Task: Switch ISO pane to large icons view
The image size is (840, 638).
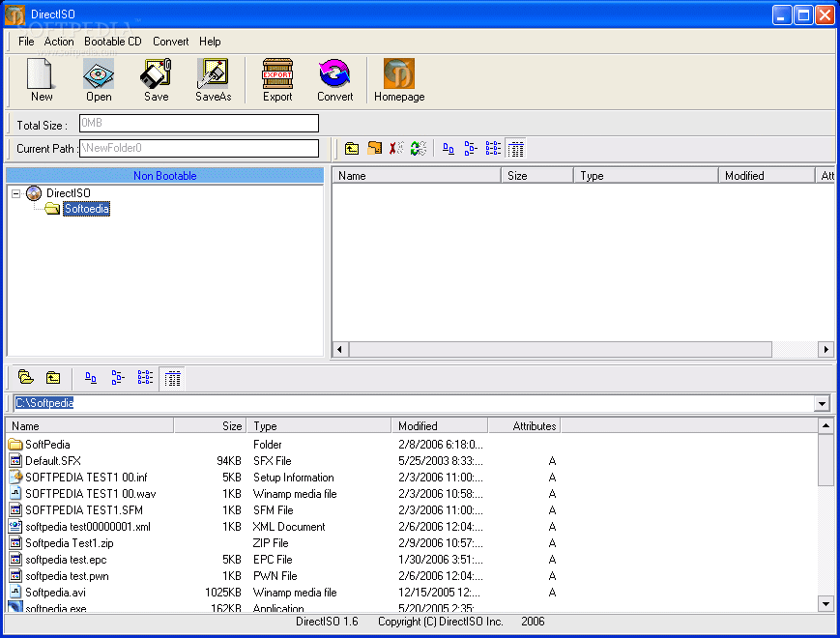Action: click(x=449, y=149)
